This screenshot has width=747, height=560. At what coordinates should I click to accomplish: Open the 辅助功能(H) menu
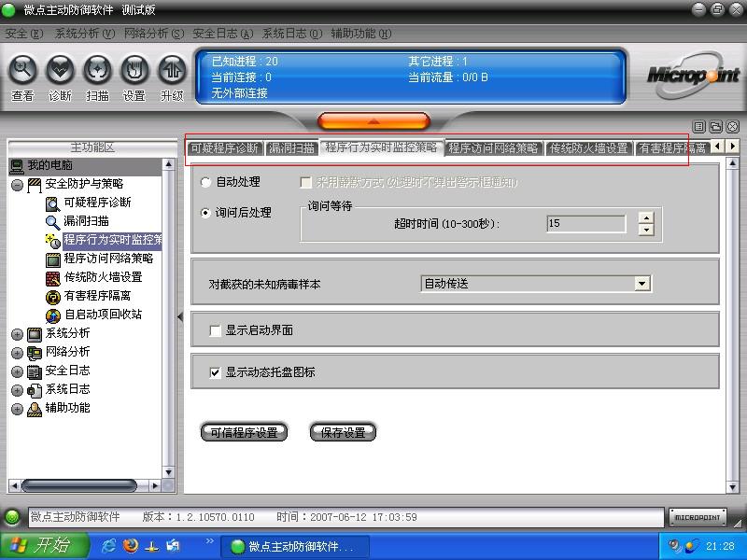coord(361,34)
